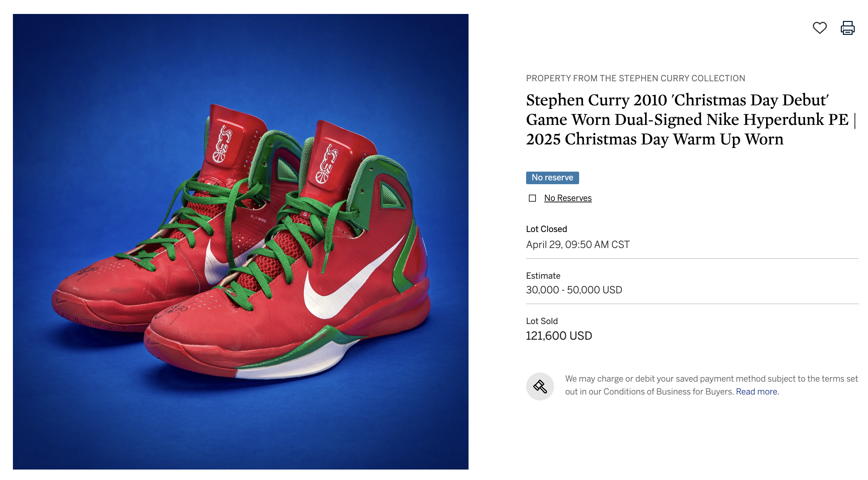Click the Lot Sold label
Image resolution: width=868 pixels, height=480 pixels.
click(x=542, y=321)
